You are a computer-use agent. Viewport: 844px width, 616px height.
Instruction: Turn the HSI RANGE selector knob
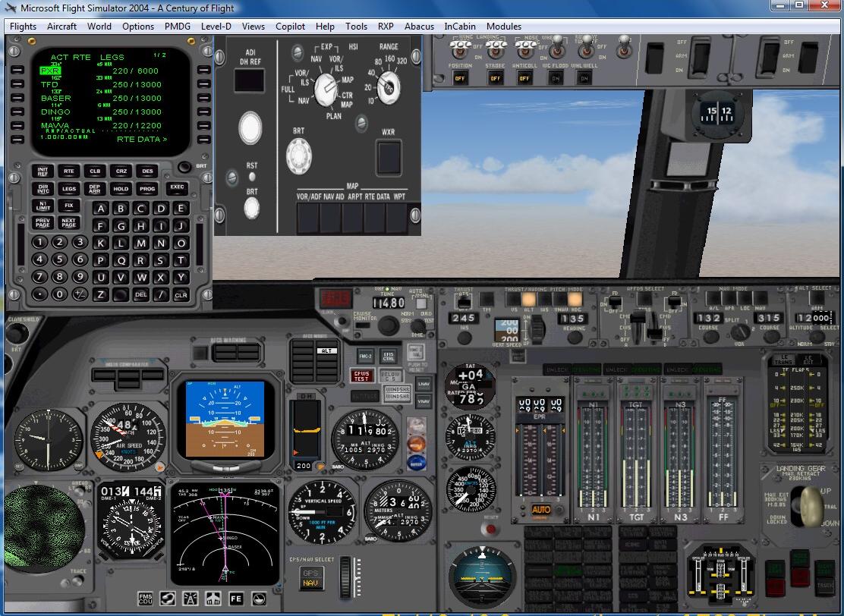click(x=388, y=86)
